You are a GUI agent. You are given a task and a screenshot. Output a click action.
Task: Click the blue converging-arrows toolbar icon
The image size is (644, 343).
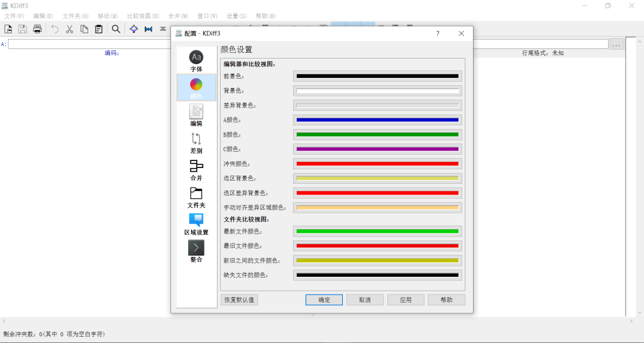click(148, 29)
